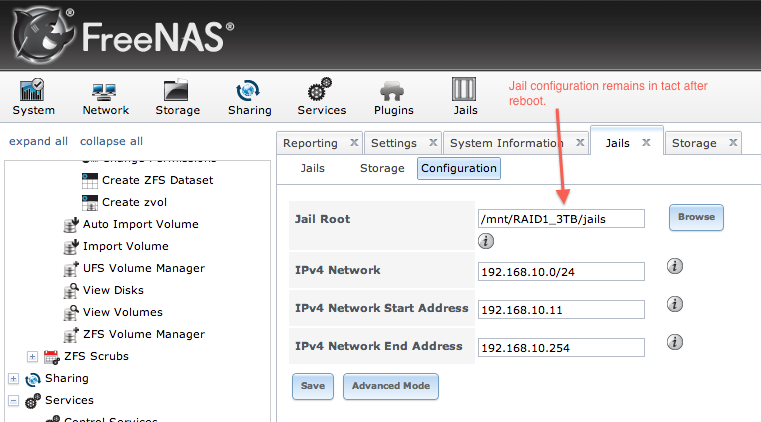
Task: Open the Jails toolbar icon
Action: (464, 89)
